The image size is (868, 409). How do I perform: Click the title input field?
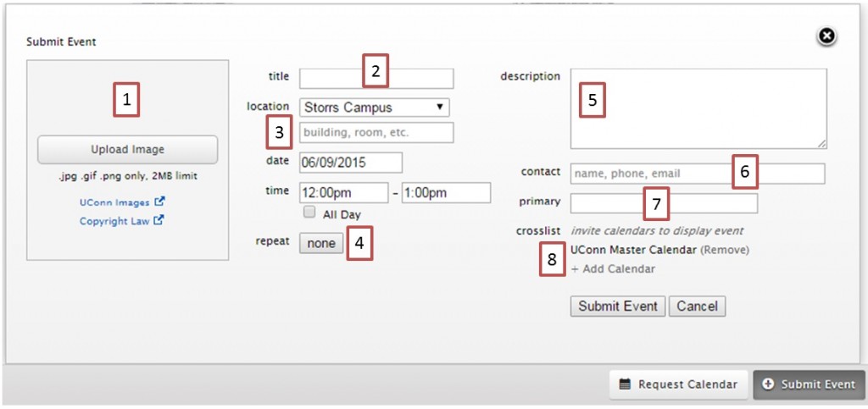tap(376, 79)
